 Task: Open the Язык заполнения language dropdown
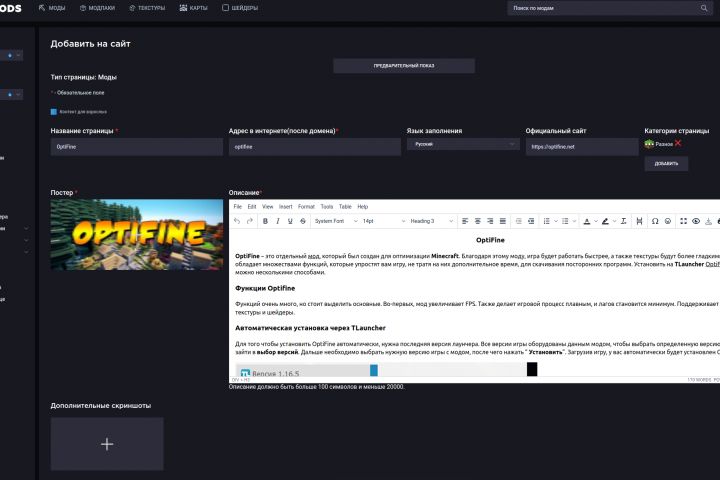[463, 144]
